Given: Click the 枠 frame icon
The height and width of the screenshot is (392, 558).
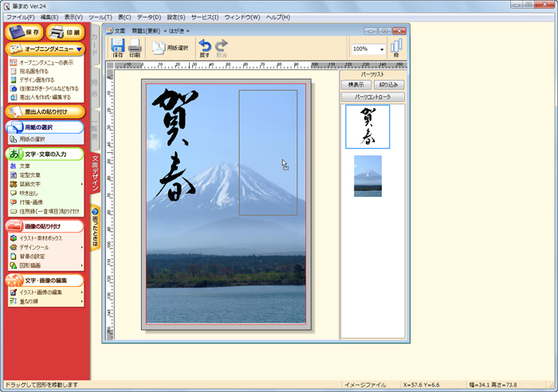Looking at the screenshot, I should tap(395, 48).
